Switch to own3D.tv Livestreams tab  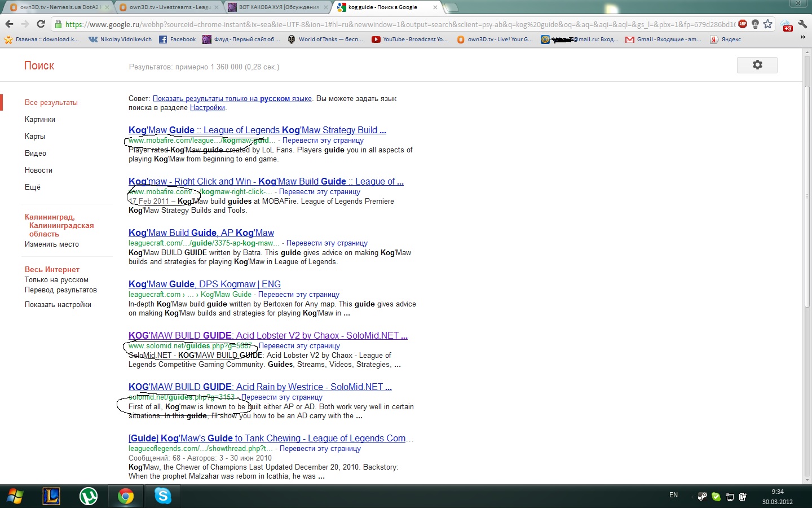[169, 7]
